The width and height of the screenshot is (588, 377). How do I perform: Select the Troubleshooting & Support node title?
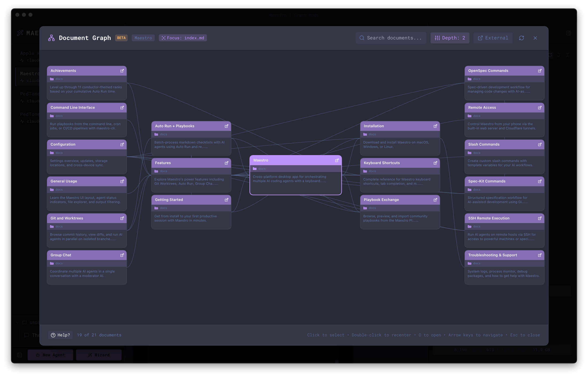click(x=493, y=255)
